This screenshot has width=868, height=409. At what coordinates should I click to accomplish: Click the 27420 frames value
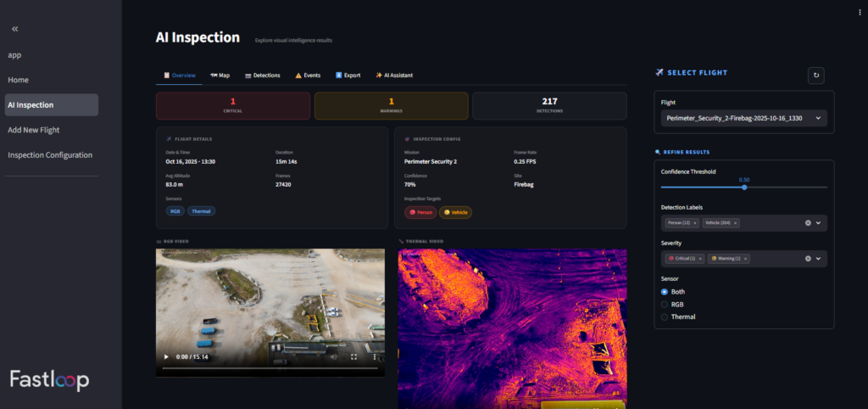pos(283,184)
